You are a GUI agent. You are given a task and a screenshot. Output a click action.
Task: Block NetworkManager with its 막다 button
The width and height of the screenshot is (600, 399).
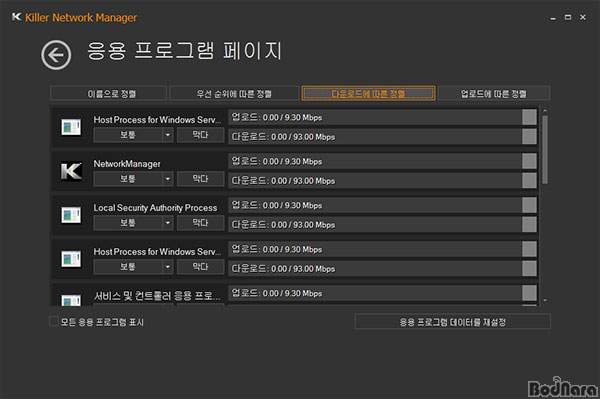(x=201, y=179)
